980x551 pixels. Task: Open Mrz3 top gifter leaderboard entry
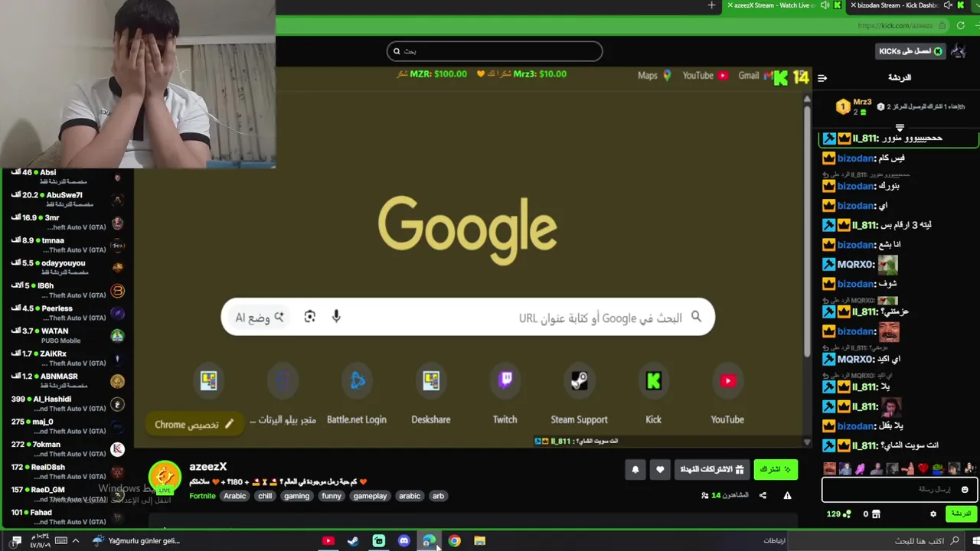tap(855, 106)
